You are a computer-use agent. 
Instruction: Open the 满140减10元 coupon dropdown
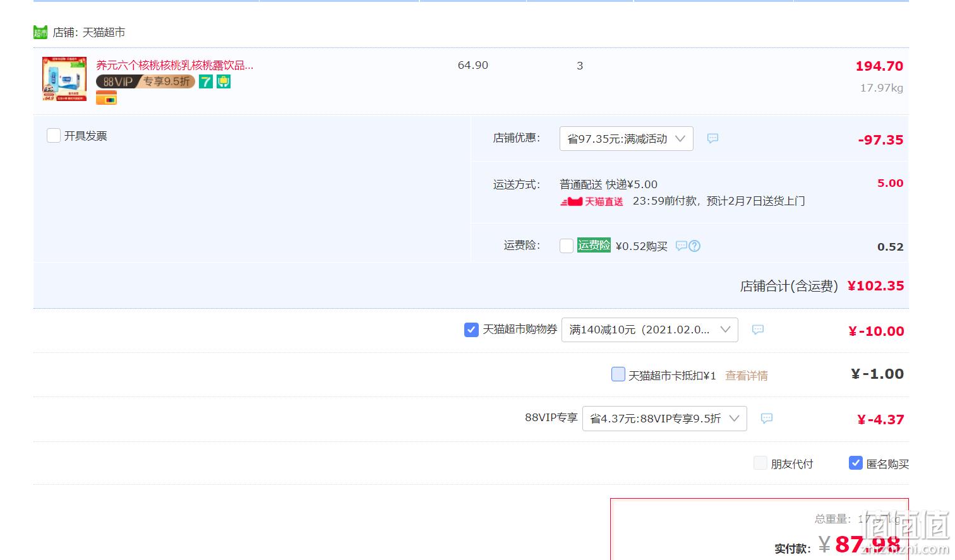(x=650, y=330)
